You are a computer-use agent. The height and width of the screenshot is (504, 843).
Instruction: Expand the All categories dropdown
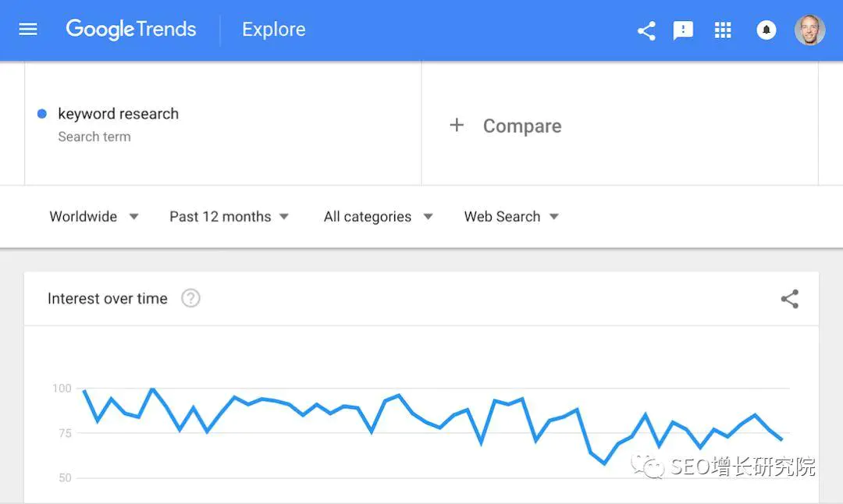click(378, 217)
